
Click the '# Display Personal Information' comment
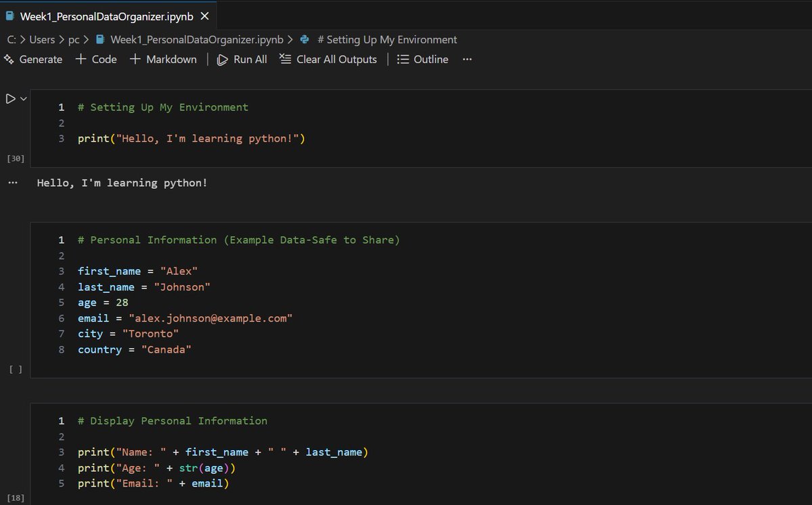173,420
